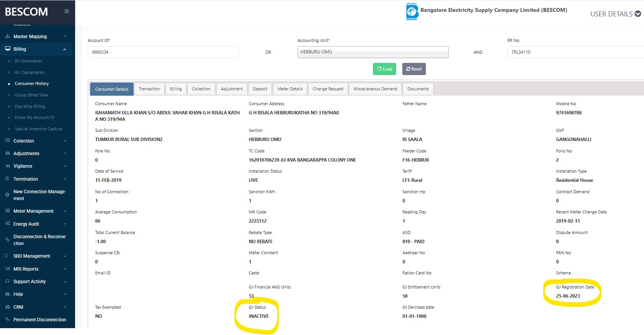The image size is (644, 335).
Task: Click the BESCOM company logo in header
Action: coord(412,11)
